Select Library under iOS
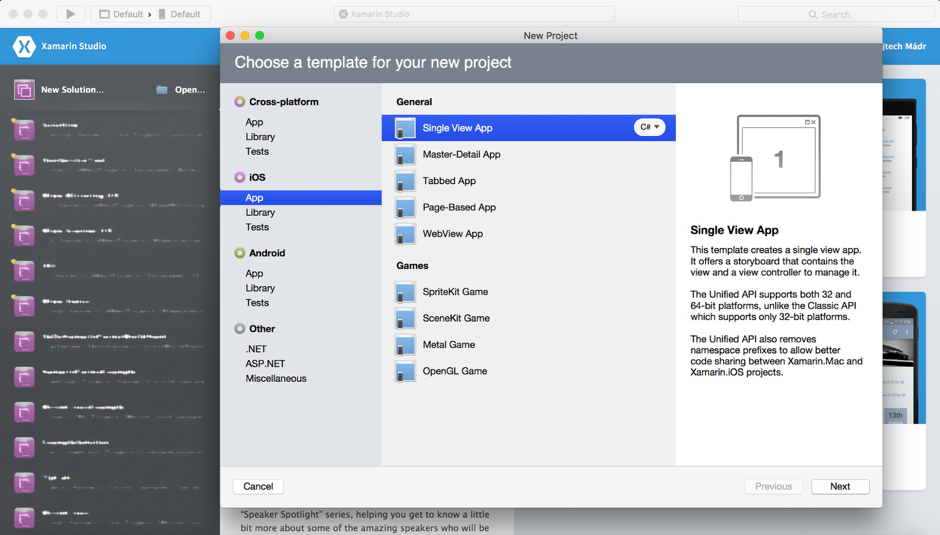The width and height of the screenshot is (940, 535). tap(260, 212)
